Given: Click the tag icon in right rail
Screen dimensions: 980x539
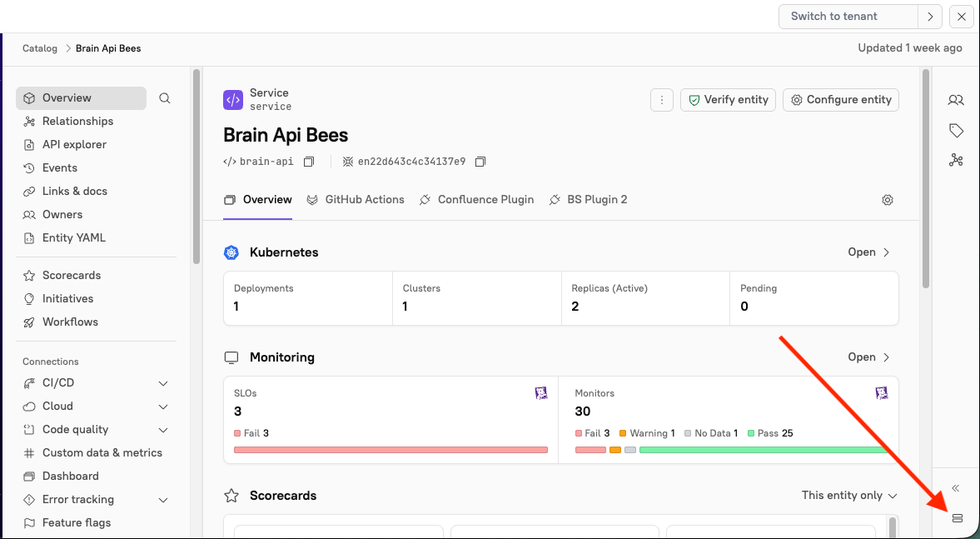Looking at the screenshot, I should point(956,130).
